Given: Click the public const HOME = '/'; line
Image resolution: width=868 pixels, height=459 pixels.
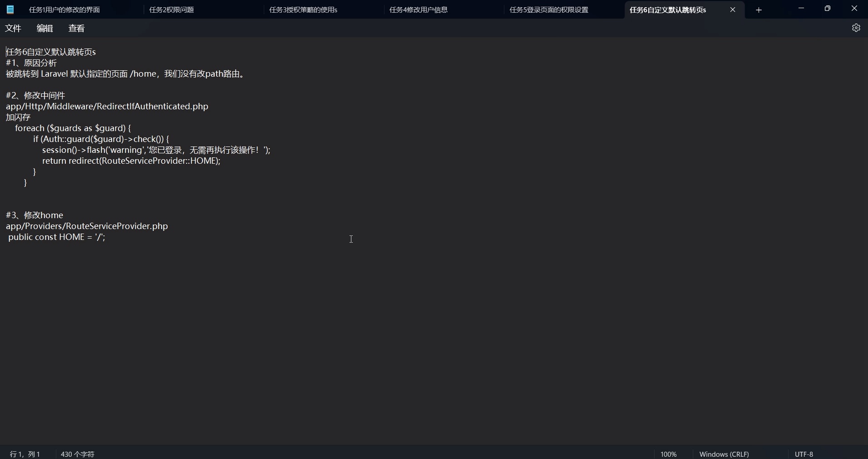Looking at the screenshot, I should coord(57,237).
